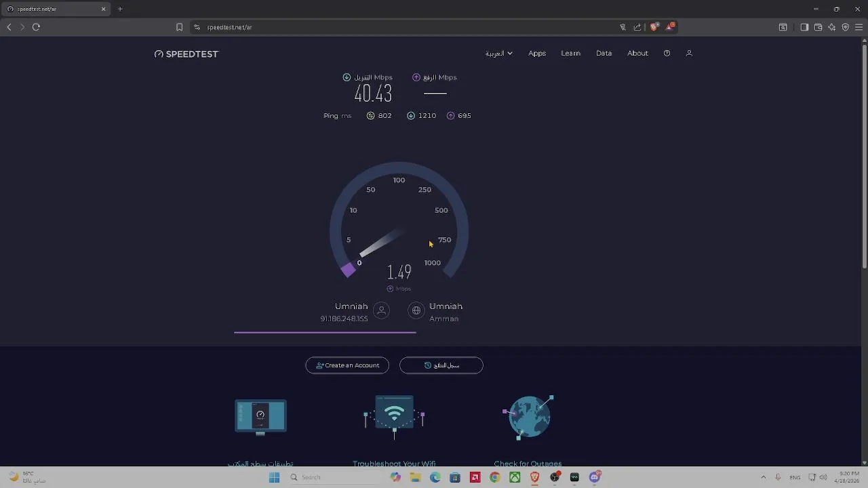Open the browser hamburger menu
Image resolution: width=868 pixels, height=488 pixels.
coord(859,27)
